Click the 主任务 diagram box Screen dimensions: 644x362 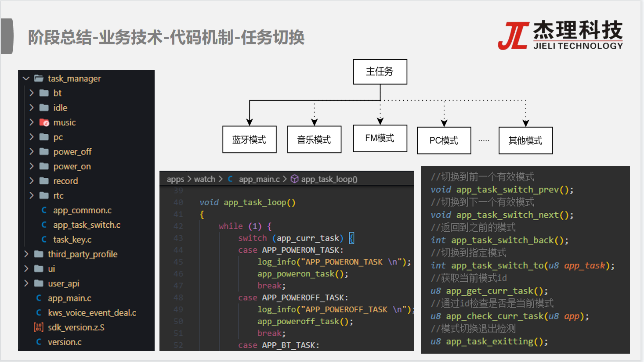[380, 72]
